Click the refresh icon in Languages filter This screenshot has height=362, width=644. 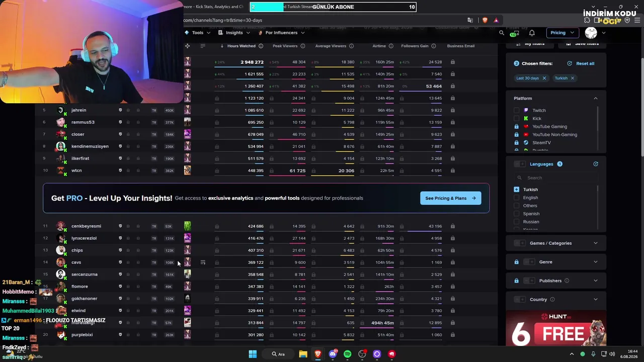[x=596, y=164]
